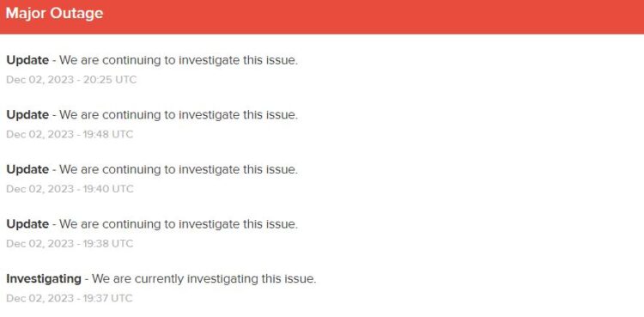Click the update message posted at 20:25
Viewport: 644px width, 317px height.
click(x=179, y=60)
